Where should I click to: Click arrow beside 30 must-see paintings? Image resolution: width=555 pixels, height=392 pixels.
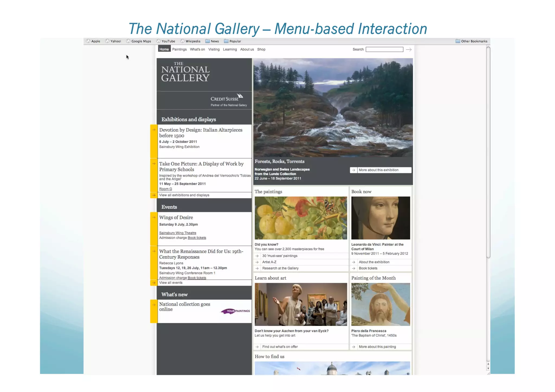click(257, 256)
